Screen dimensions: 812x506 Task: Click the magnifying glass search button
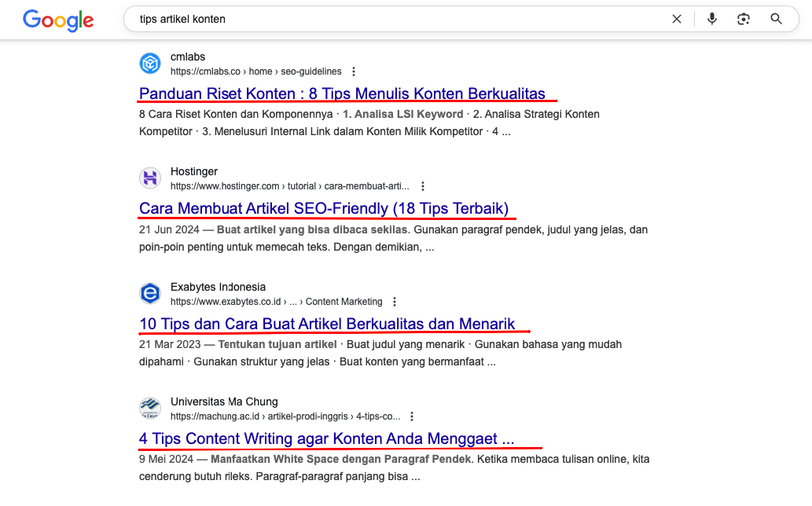tap(777, 19)
